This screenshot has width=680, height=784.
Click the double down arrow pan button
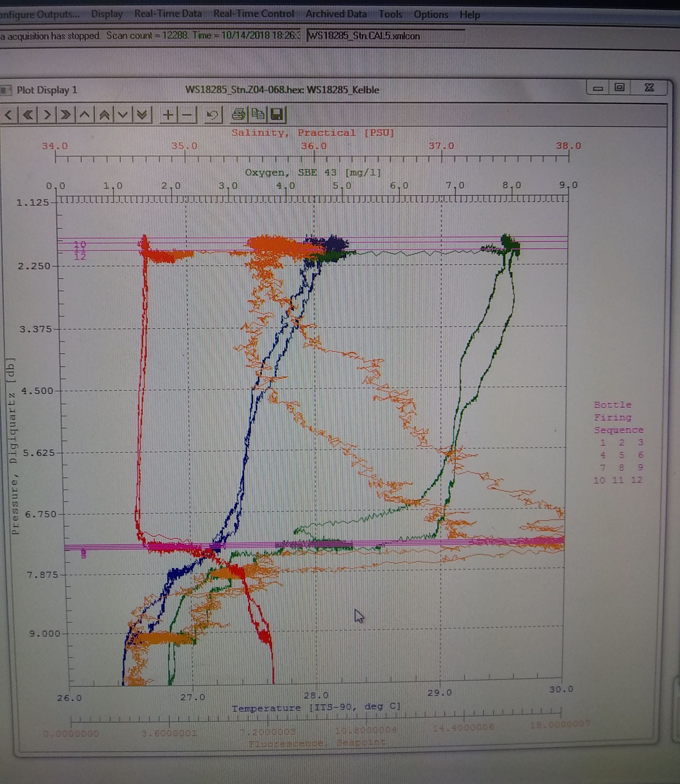click(142, 115)
